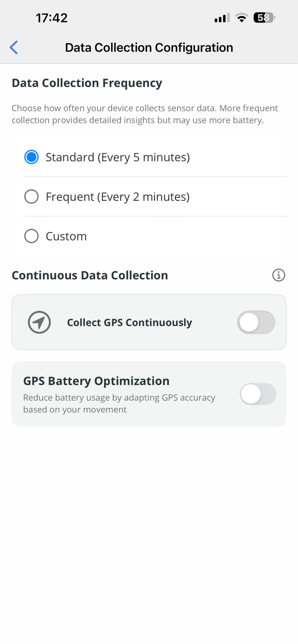Tap the "Custom" option text
This screenshot has height=644, width=298.
coord(66,236)
